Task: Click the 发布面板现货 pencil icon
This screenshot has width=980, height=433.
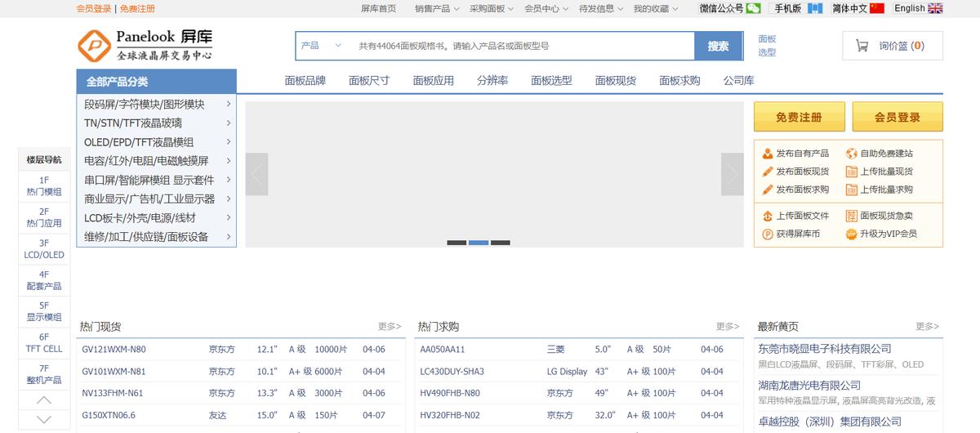Action: (768, 172)
